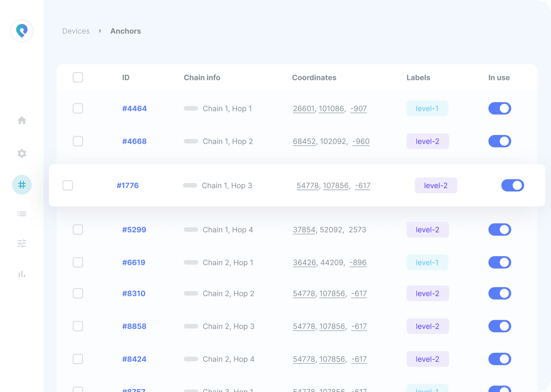Turn off In use for #1776

pos(512,185)
